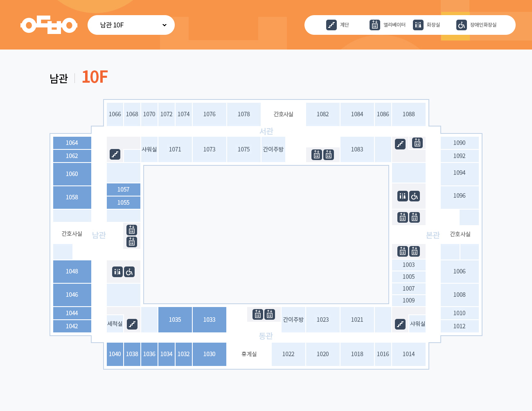Select highlighted room 1035
532x411 pixels.
click(175, 320)
